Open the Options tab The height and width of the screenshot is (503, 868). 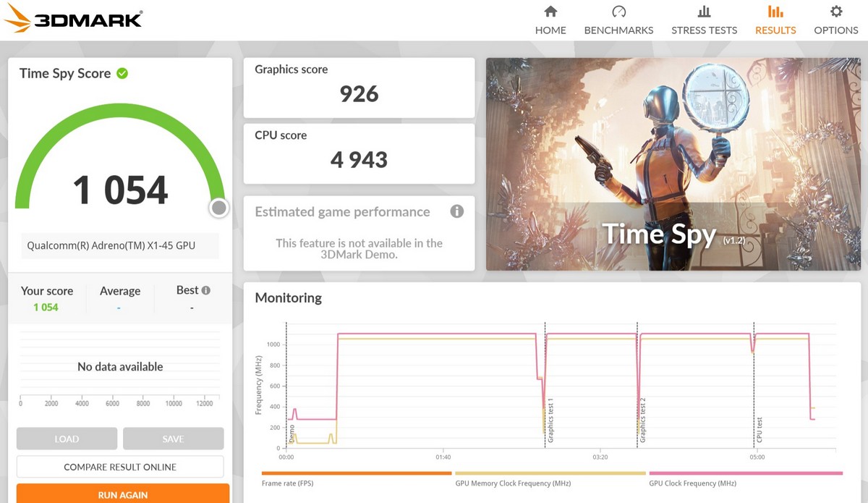[836, 20]
